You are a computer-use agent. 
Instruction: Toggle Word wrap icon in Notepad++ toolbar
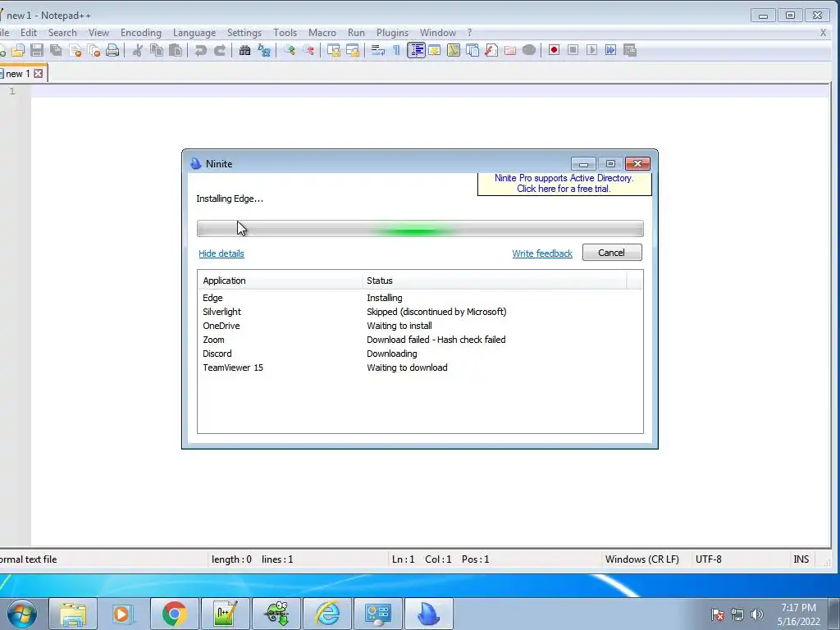click(378, 50)
